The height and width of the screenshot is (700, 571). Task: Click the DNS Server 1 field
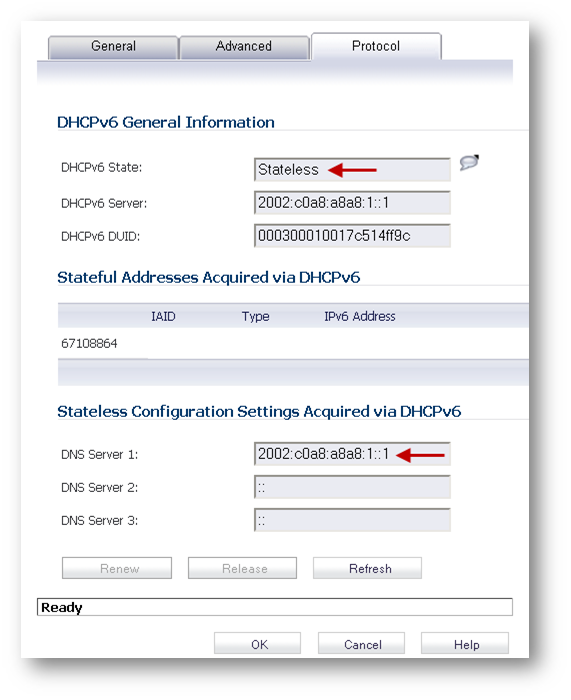352,454
